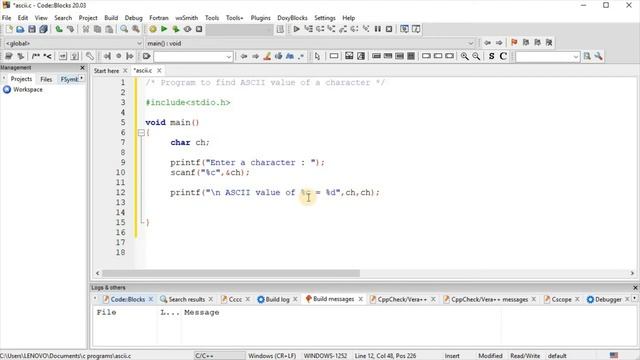Click the Break debugger pause icon
Screen dimensions: 640x360
point(378,29)
